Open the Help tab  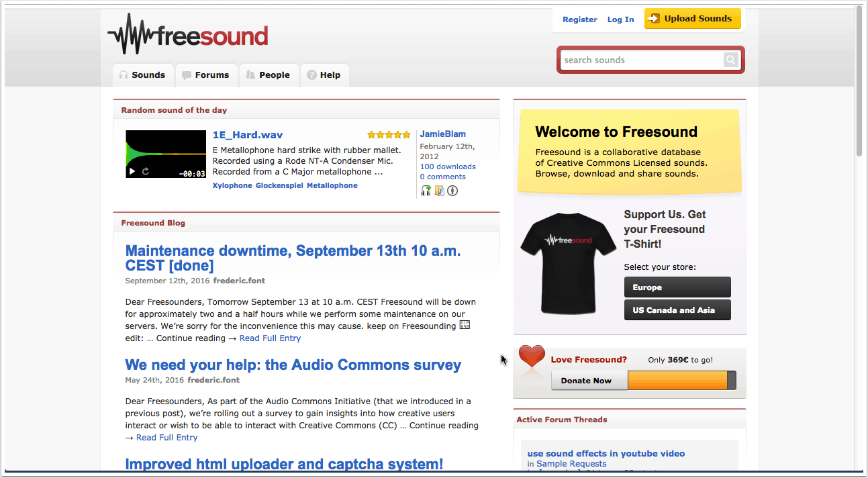(x=324, y=75)
